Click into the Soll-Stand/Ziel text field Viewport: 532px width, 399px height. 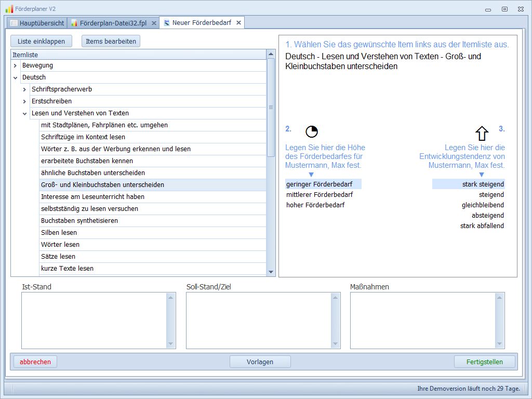(259, 321)
